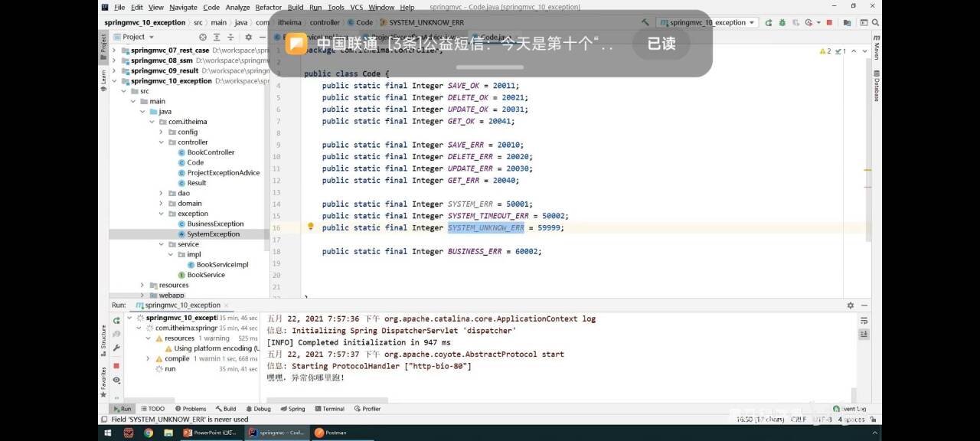This screenshot has width=980, height=441.
Task: Toggle tool window bars icon in the status bar
Action: (x=105, y=420)
